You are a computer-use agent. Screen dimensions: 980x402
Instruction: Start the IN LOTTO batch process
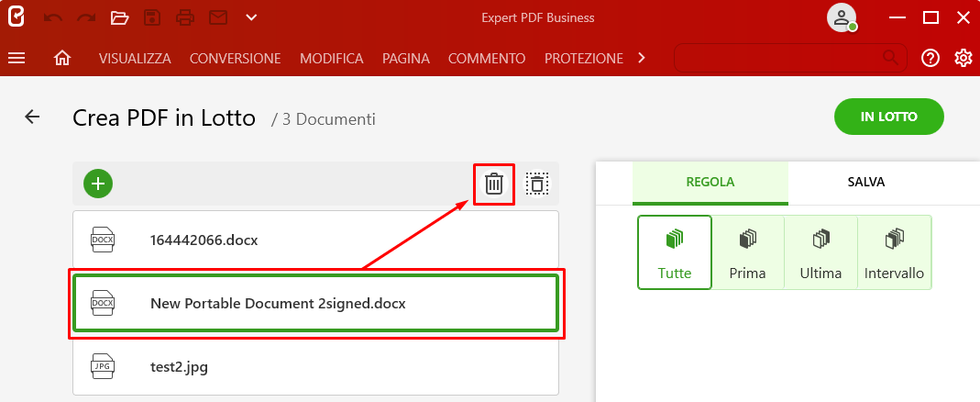[888, 117]
